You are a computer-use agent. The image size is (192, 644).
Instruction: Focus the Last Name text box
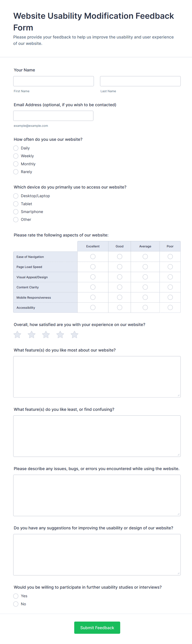click(x=140, y=81)
